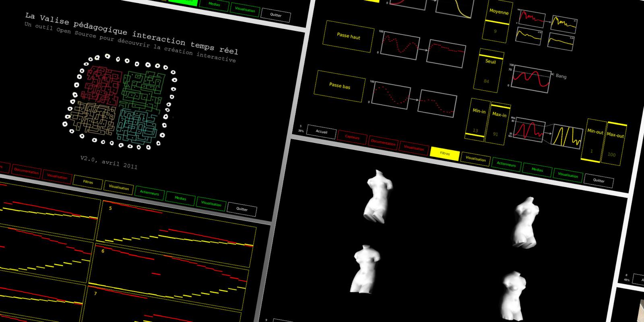
Task: Go to Accueil on the filters screen
Action: [x=321, y=132]
